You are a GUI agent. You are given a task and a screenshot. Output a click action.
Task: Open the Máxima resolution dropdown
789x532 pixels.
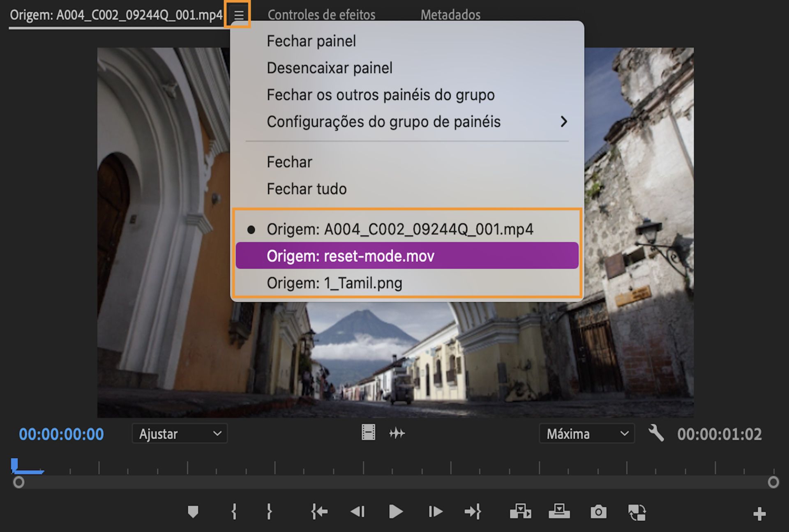(586, 433)
